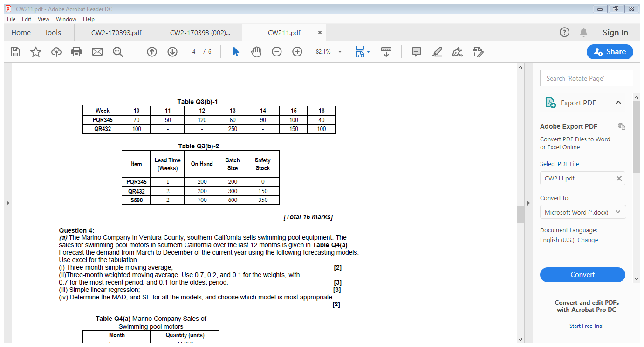The height and width of the screenshot is (347, 644).
Task: Expand the page display options dropdown
Action: pos(368,52)
